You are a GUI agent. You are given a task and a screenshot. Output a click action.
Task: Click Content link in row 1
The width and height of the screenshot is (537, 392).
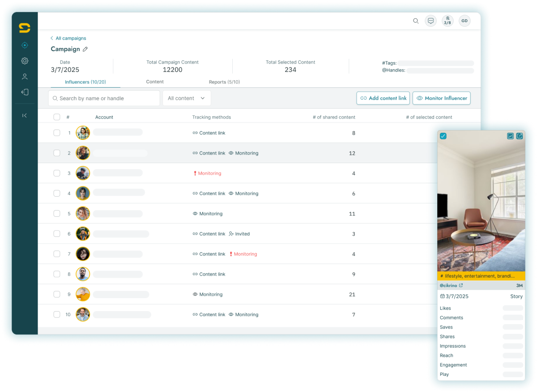click(209, 133)
